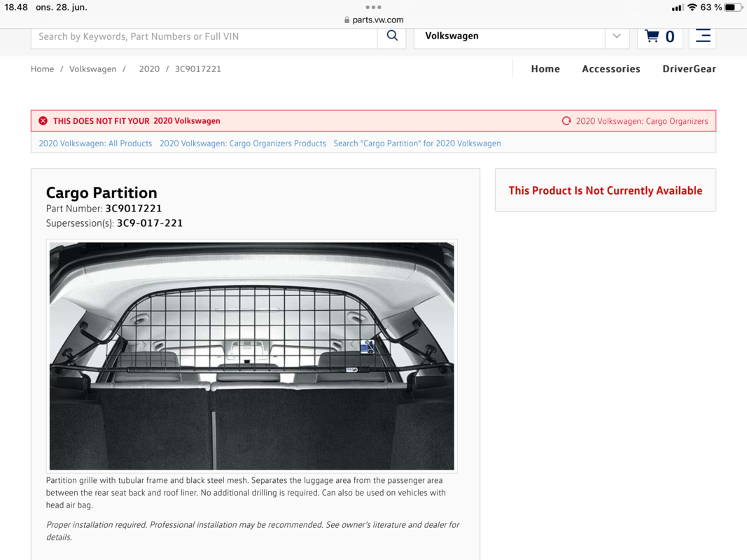Open the hamburger menu

point(702,36)
